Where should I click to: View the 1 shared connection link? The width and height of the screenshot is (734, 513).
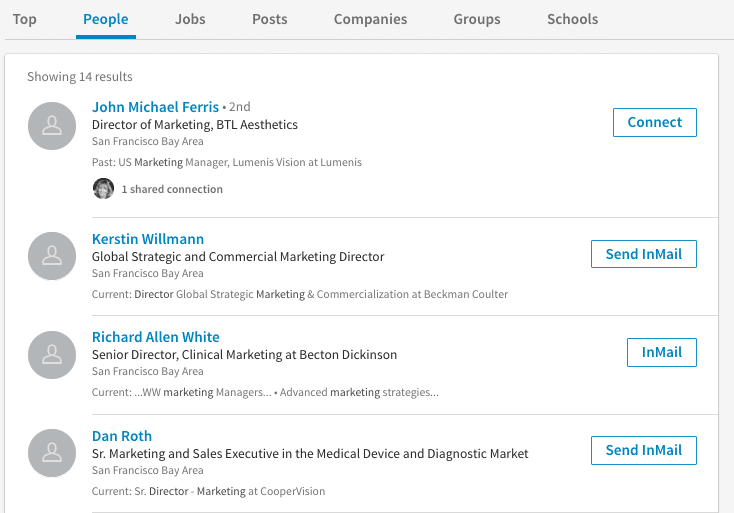pyautogui.click(x=172, y=189)
